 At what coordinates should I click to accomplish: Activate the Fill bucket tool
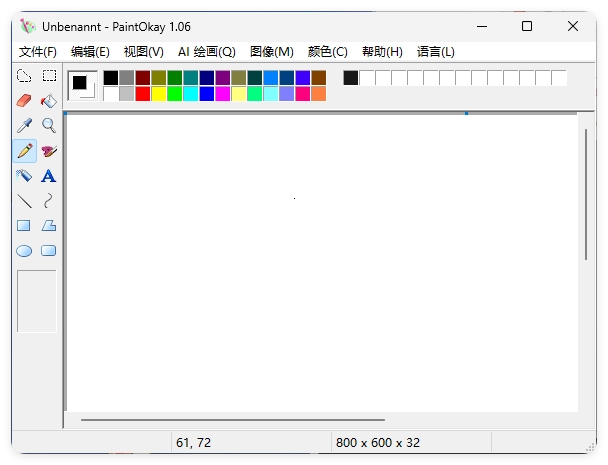48,101
